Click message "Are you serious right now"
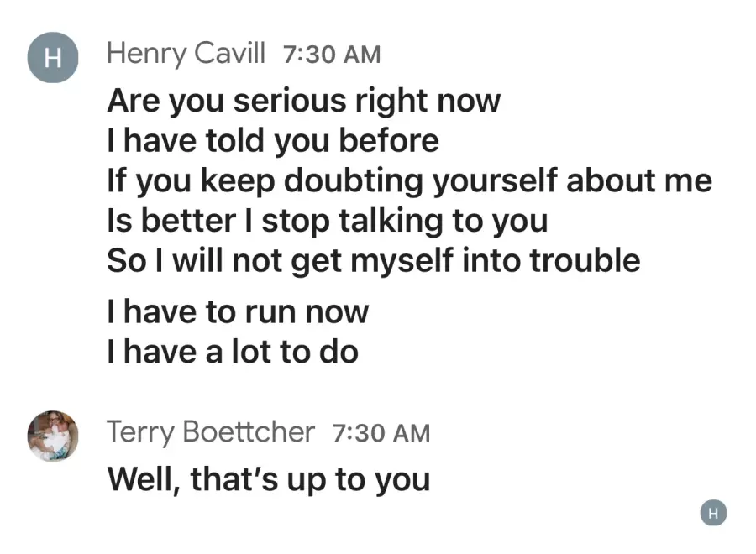Viewport: 756px width, 554px height. [x=304, y=102]
